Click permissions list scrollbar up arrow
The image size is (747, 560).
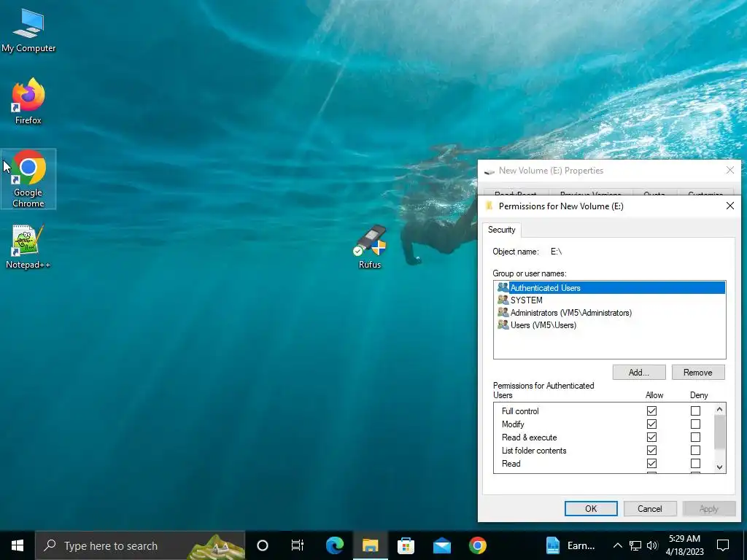tap(720, 409)
